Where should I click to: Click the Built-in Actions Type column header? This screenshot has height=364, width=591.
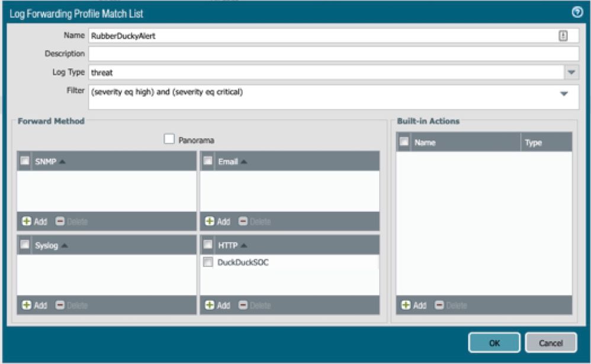[547, 142]
